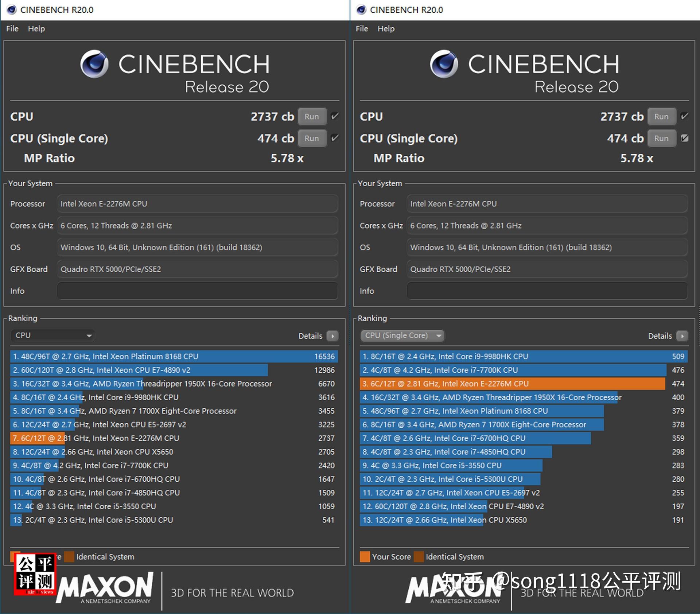
Task: Toggle the CPU test checkbox in left window
Action: (x=334, y=116)
